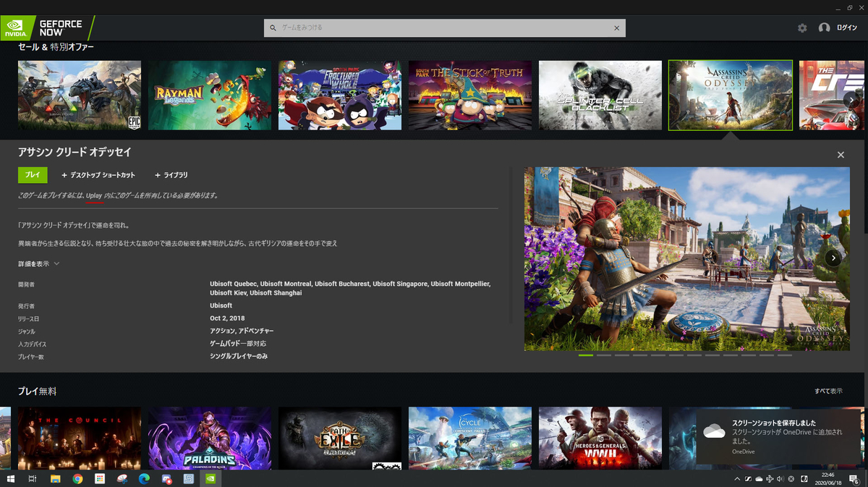This screenshot has width=868, height=487.
Task: Click ゲームパッド一部対応 input device value
Action: (x=238, y=343)
